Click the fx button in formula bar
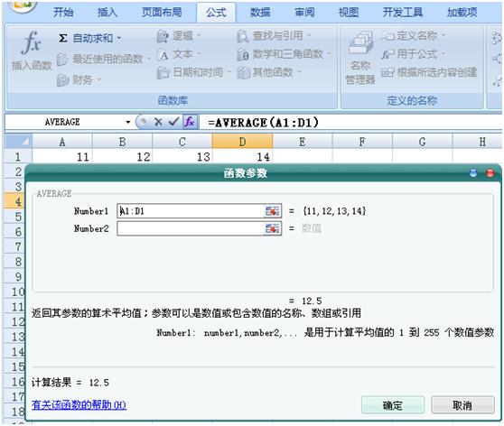The height and width of the screenshot is (426, 504). tap(190, 122)
